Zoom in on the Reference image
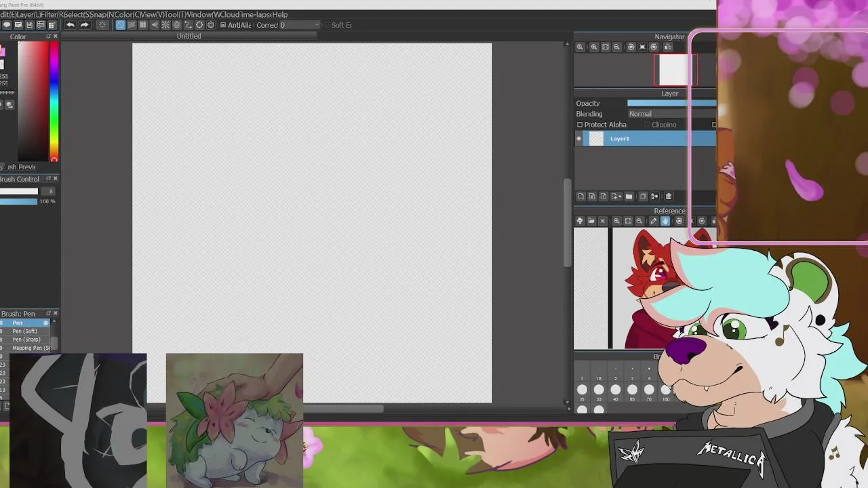868x488 pixels. (x=616, y=221)
